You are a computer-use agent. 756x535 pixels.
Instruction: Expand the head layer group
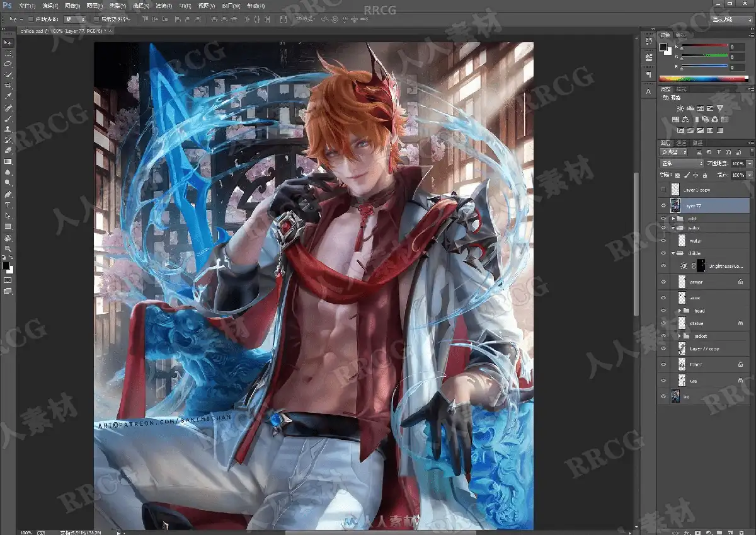coord(679,311)
